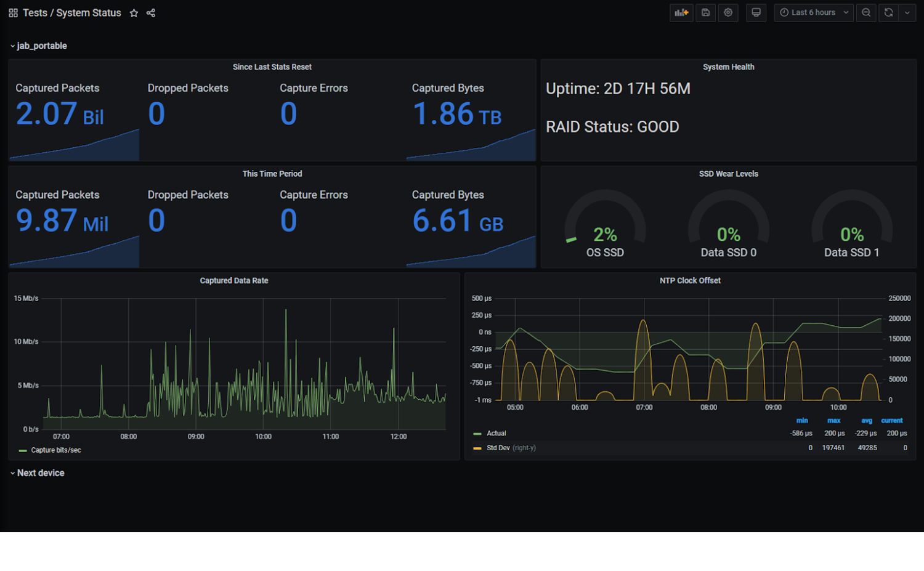Open the Tests folder in breadcrumb
924x571 pixels.
(x=34, y=12)
